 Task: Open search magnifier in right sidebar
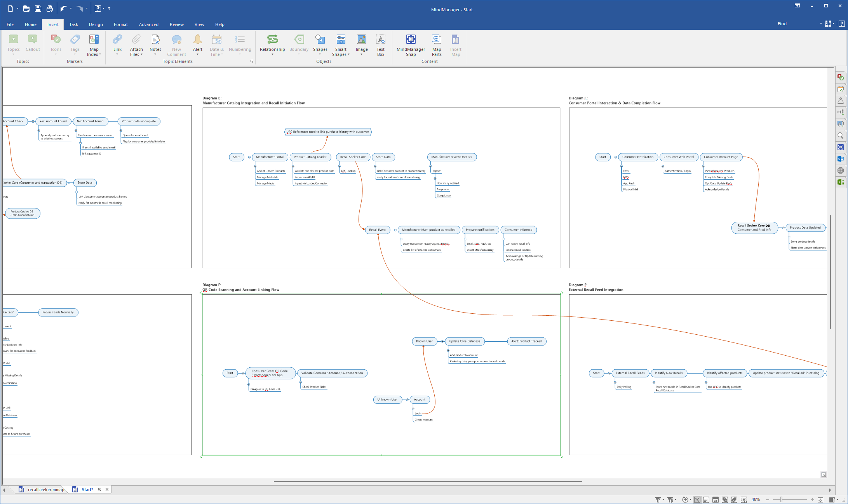tap(841, 136)
